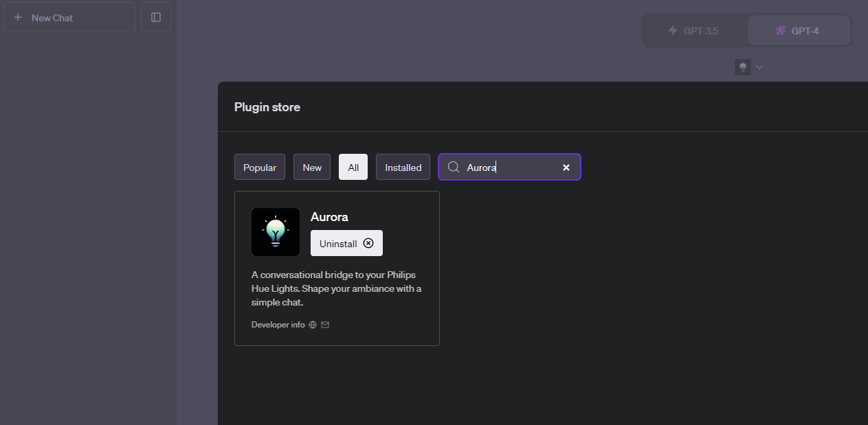
Task: Show All plugins filter
Action: pyautogui.click(x=353, y=168)
